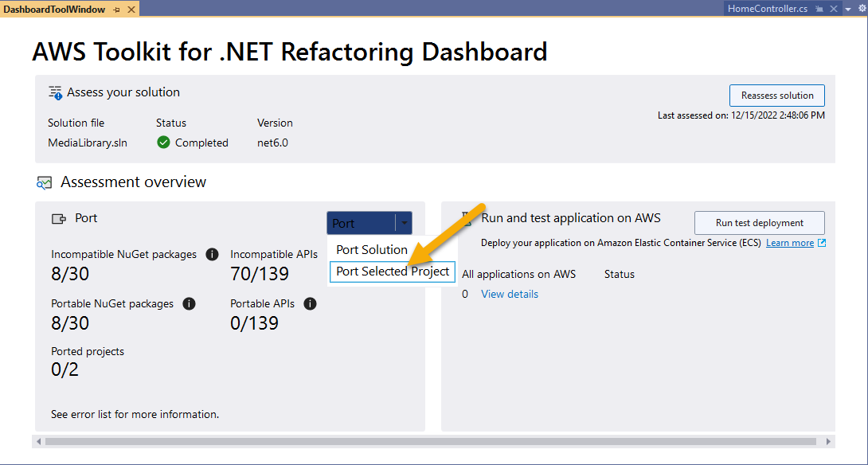Close the HomeController.cs tab
Viewport: 868px width, 465px height.
[x=834, y=10]
